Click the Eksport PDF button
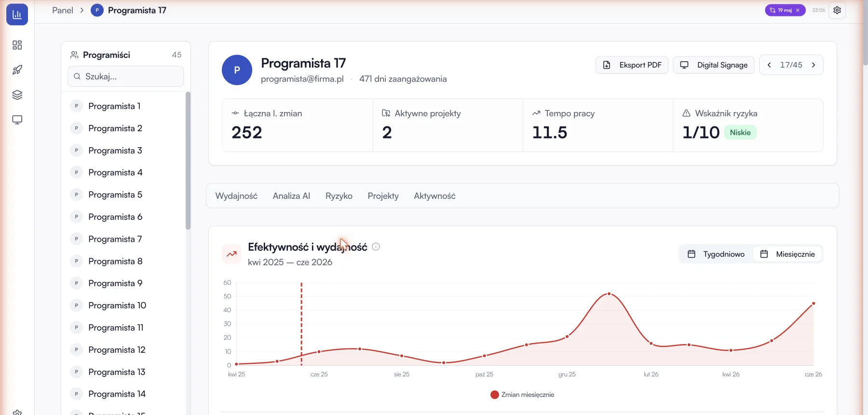The height and width of the screenshot is (415, 868). click(x=632, y=65)
